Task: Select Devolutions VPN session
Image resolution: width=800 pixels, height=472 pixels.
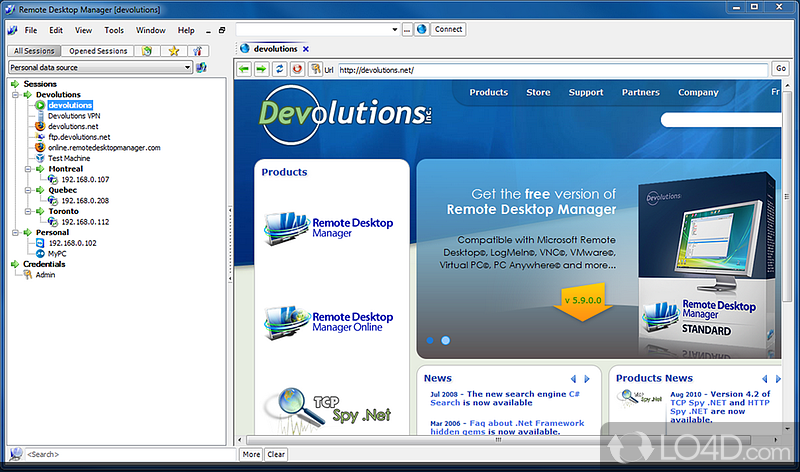Action: tap(74, 116)
